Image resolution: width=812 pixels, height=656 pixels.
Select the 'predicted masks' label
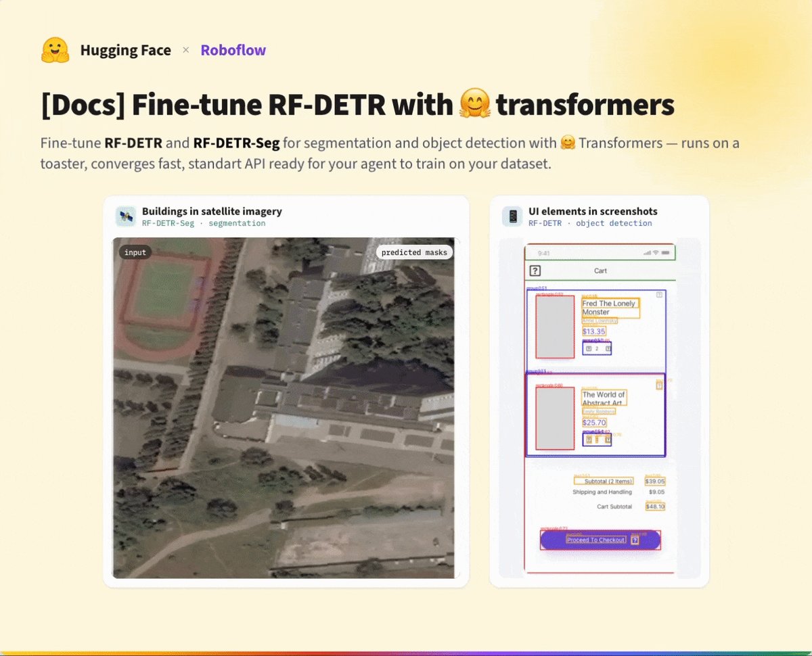(x=414, y=252)
